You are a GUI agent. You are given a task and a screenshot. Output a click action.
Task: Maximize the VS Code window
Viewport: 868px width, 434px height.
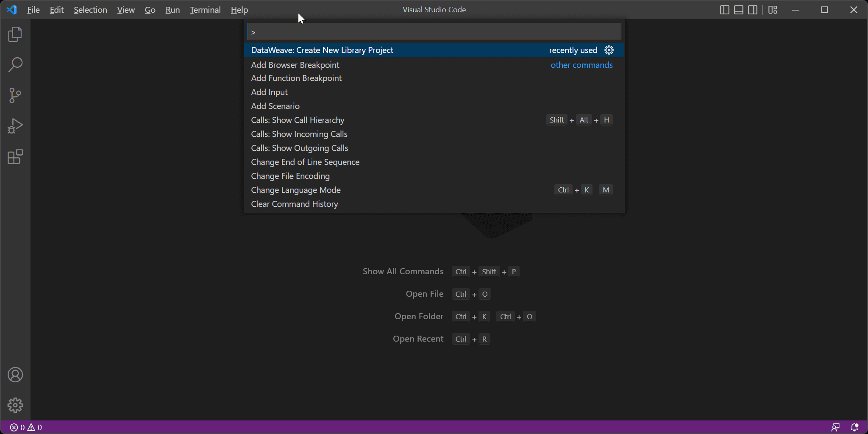pyautogui.click(x=824, y=10)
